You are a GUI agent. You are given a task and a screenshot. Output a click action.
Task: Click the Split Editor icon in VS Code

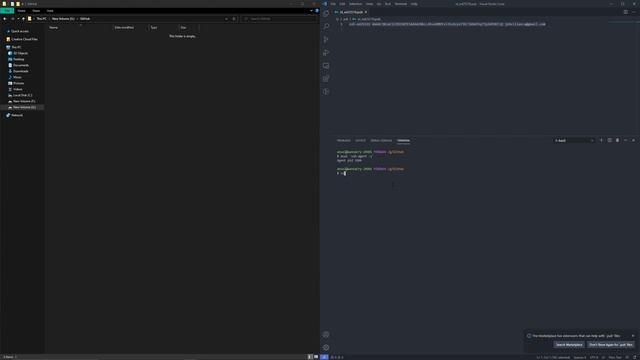[x=626, y=12]
